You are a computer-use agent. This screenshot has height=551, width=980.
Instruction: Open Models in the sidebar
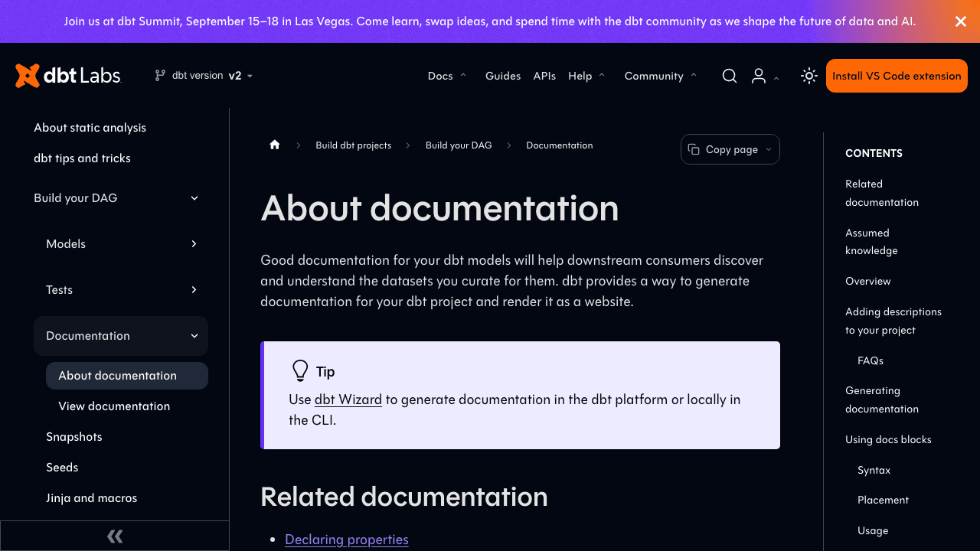(x=66, y=244)
